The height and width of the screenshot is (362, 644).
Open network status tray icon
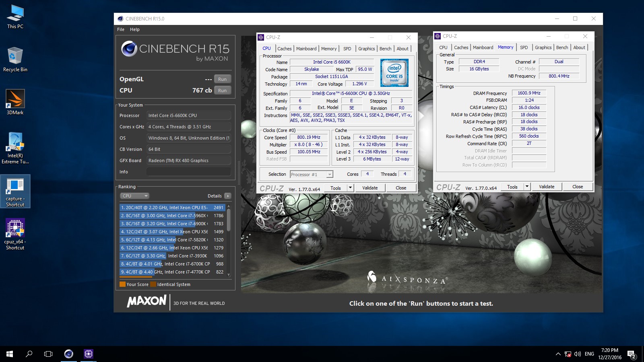tap(568, 354)
